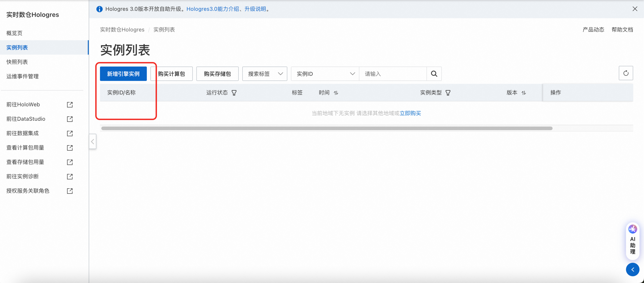Sort by 时间 column arrows
Screen dimensions: 644x283
[x=336, y=93]
